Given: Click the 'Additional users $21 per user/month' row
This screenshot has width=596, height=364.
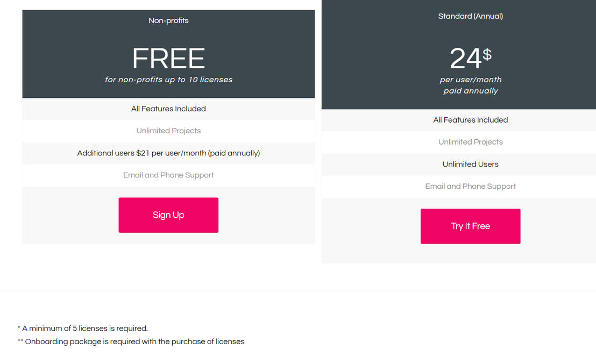Looking at the screenshot, I should [168, 153].
